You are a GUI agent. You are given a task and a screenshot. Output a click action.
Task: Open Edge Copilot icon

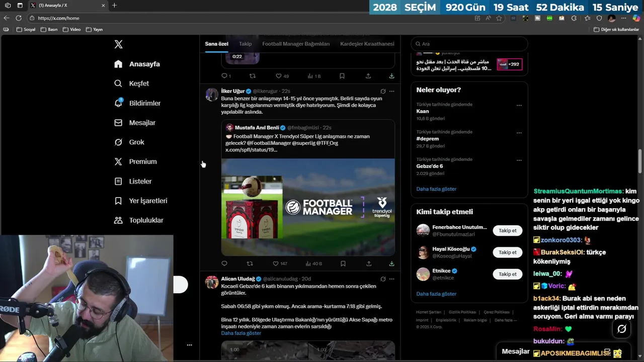point(636,18)
